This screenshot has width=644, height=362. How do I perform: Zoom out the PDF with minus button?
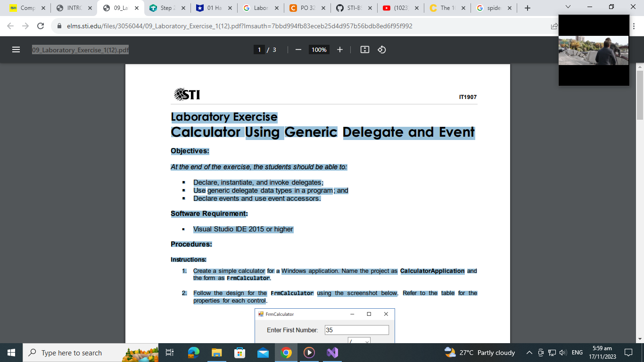(x=298, y=49)
